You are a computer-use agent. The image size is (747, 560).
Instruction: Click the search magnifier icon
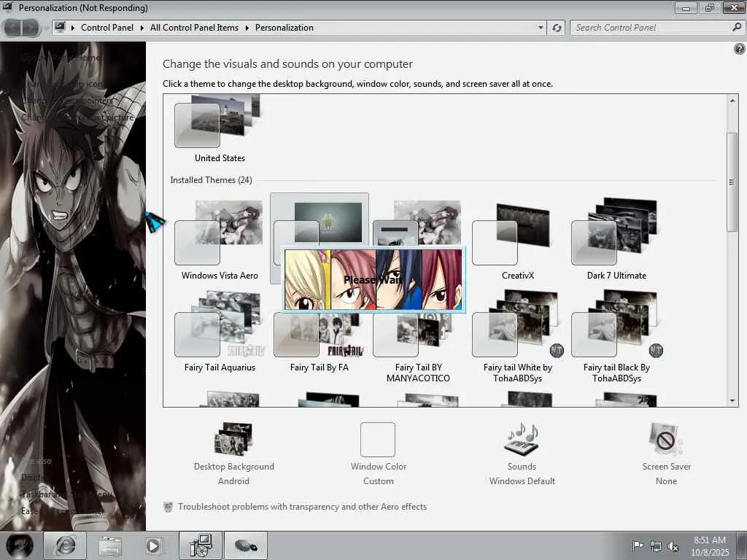(x=737, y=28)
